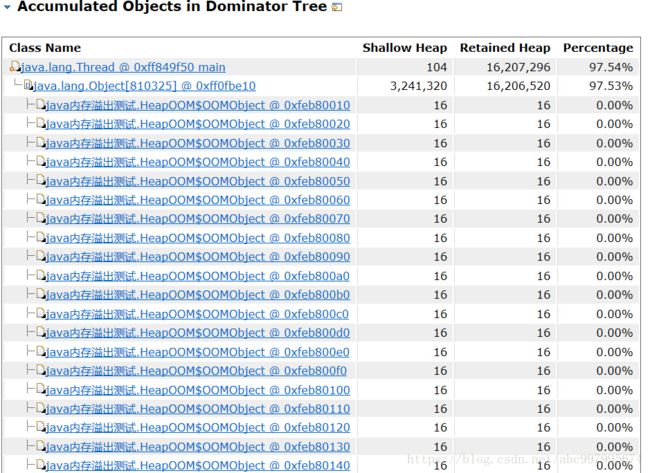Click object icon of 0xfeb800e0 row
Screen dimensions: 650x473
(x=41, y=352)
